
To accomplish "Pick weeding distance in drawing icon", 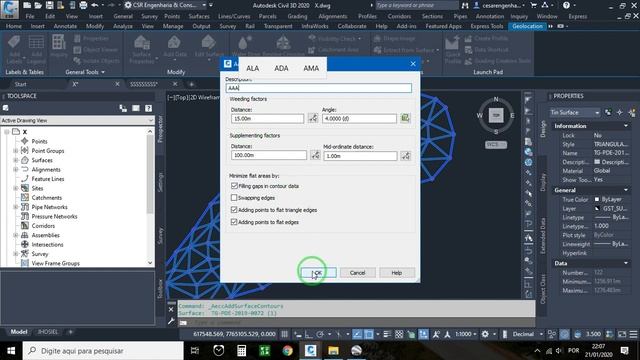I will (x=313, y=118).
